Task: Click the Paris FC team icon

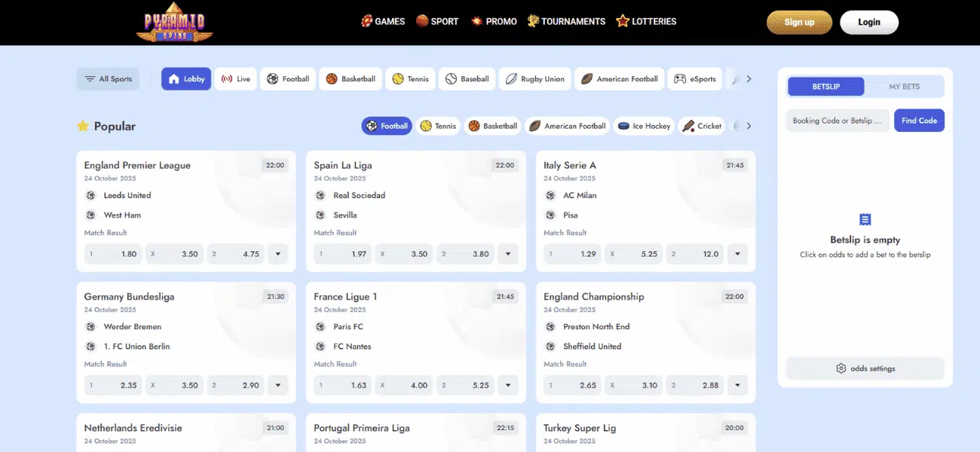Action: [x=320, y=326]
